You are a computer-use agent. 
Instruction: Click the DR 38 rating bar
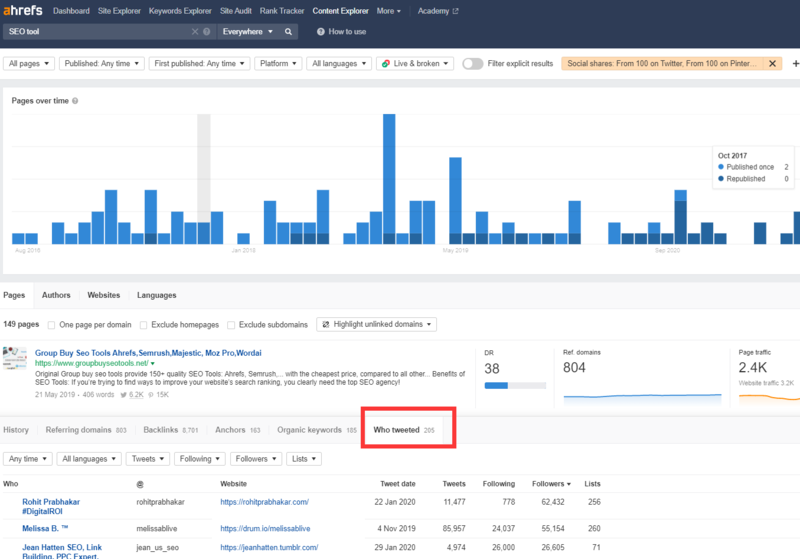point(515,386)
